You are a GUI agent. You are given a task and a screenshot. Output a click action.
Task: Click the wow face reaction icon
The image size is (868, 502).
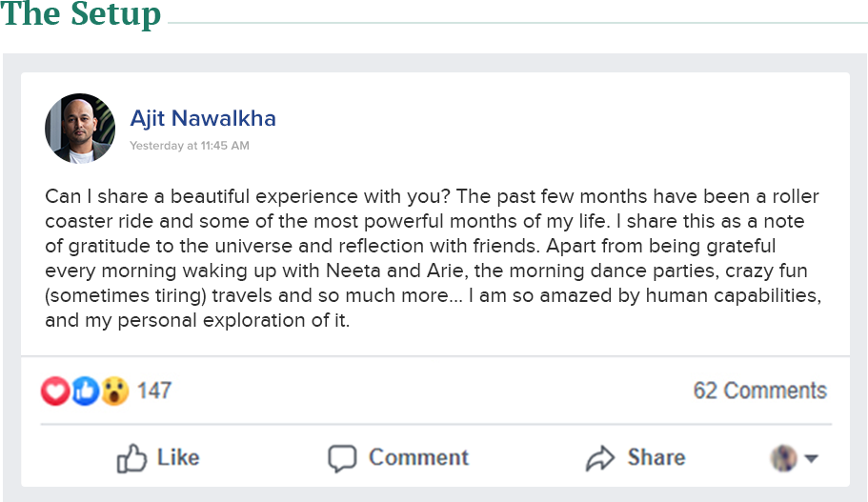pos(114,391)
